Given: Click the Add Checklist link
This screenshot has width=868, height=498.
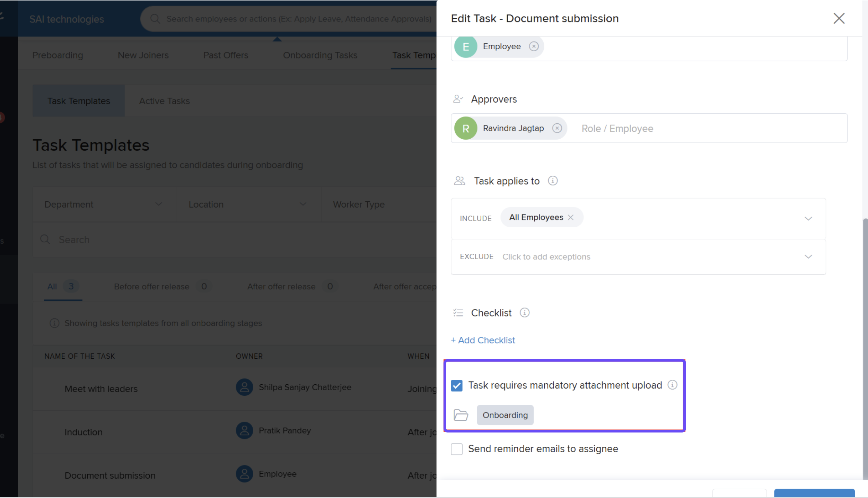Looking at the screenshot, I should (x=483, y=340).
